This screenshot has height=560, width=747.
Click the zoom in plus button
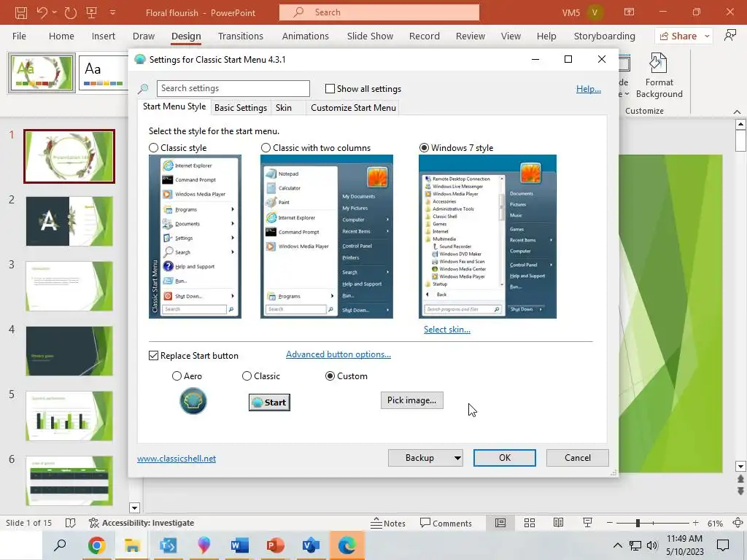click(x=695, y=523)
